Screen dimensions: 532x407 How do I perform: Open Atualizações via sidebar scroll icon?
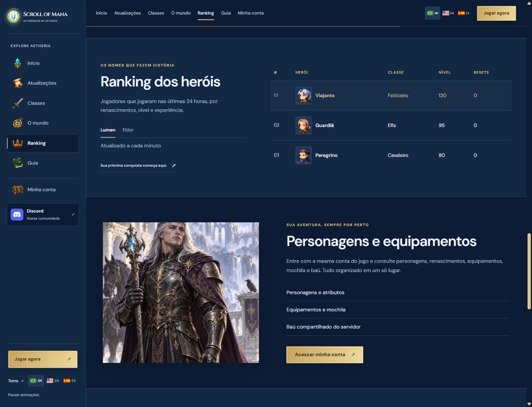coord(18,83)
